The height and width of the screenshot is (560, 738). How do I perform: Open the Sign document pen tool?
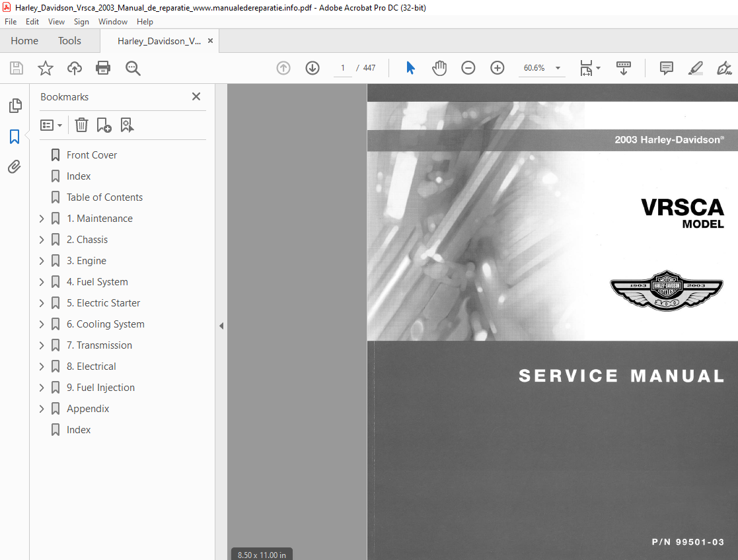click(x=724, y=68)
